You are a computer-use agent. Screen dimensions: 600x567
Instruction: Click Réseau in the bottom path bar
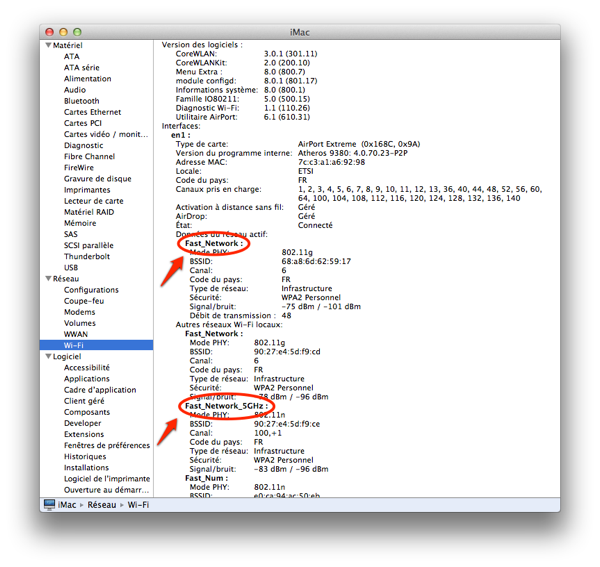coord(101,505)
